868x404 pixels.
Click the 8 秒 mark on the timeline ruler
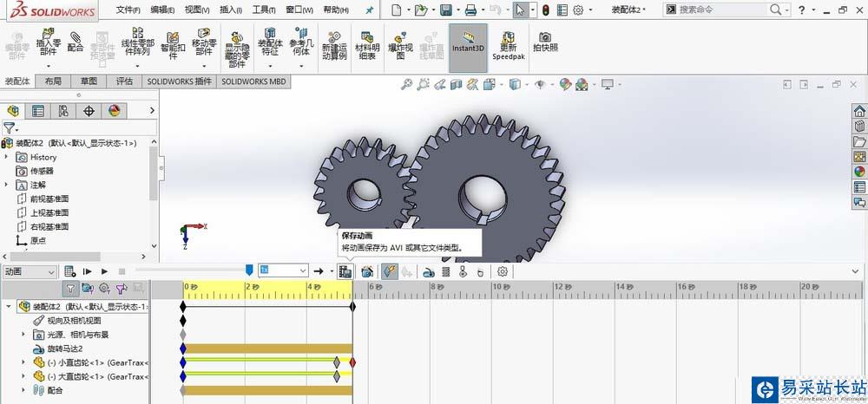(437, 287)
